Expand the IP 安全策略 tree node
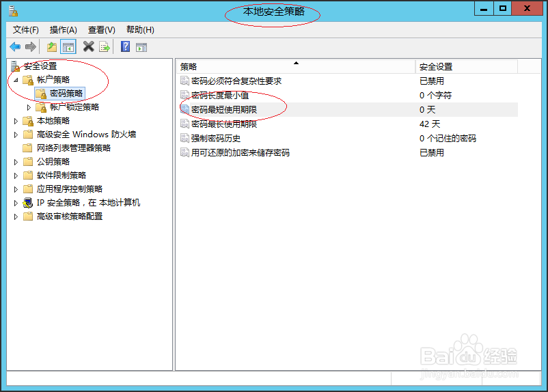Viewport: 548px width, 392px height. [x=16, y=203]
